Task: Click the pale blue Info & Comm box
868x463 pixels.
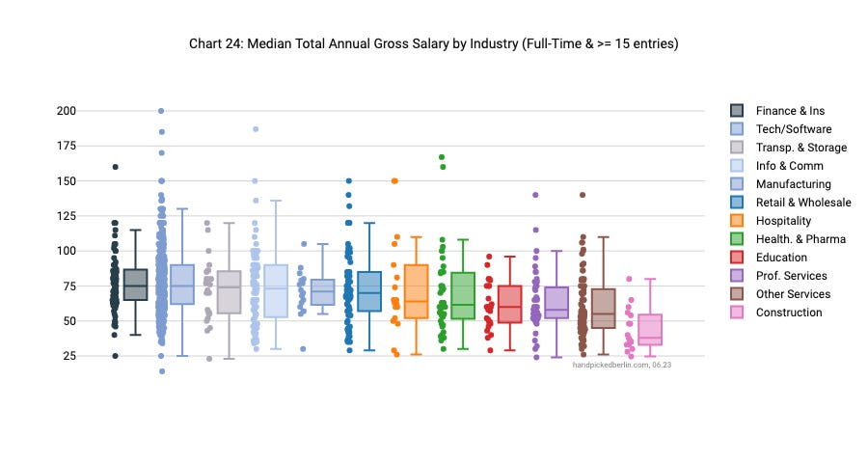Action: (x=276, y=290)
